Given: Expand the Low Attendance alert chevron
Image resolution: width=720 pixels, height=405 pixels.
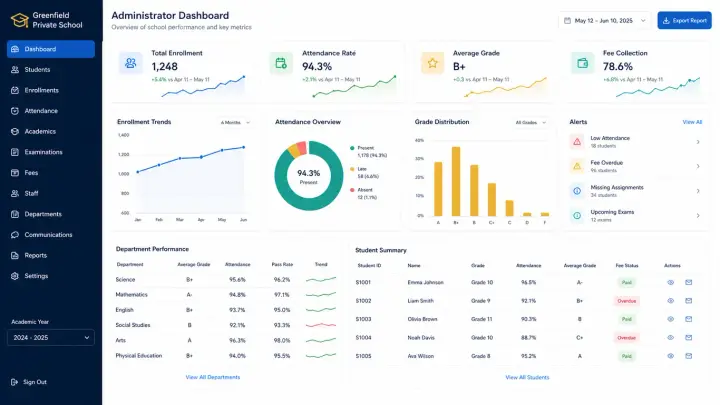Looking at the screenshot, I should point(698,142).
